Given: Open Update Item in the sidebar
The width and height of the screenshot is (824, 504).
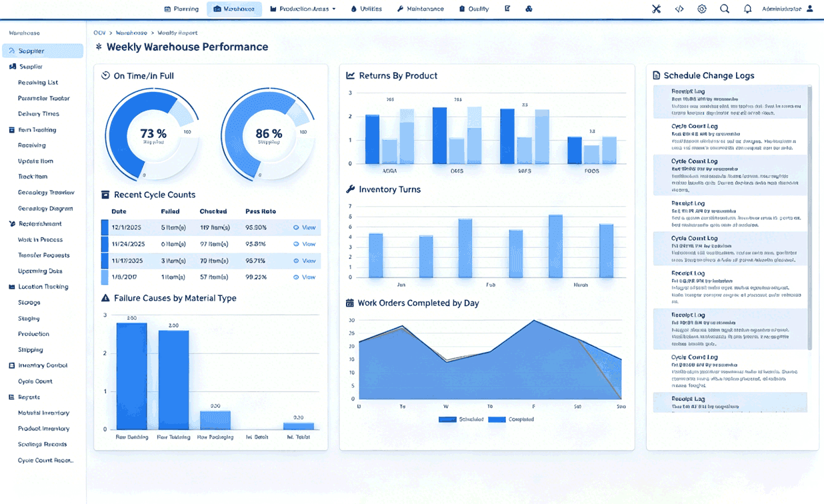Looking at the screenshot, I should point(35,161).
